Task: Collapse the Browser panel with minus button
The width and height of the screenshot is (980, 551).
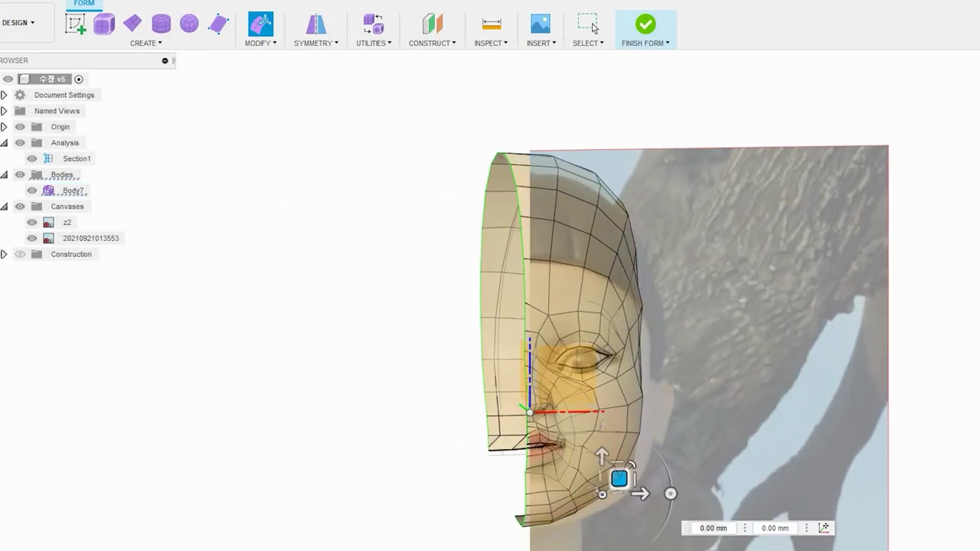Action: 165,60
